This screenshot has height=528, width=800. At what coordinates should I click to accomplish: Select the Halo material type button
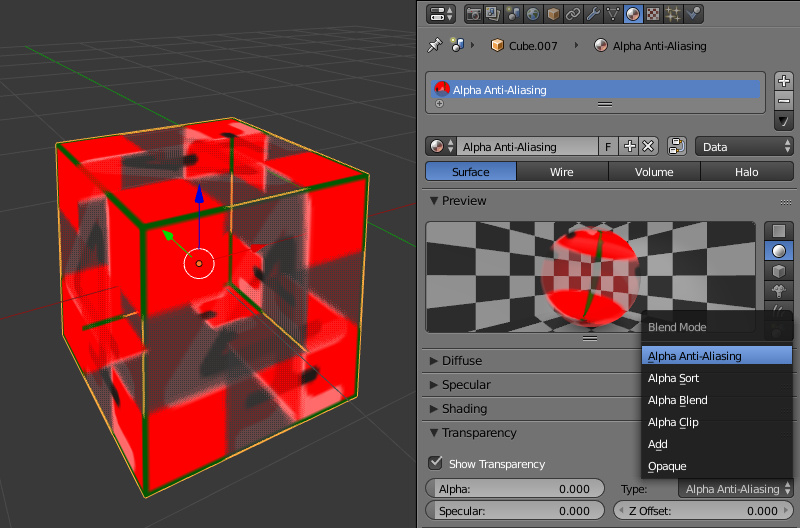point(746,172)
